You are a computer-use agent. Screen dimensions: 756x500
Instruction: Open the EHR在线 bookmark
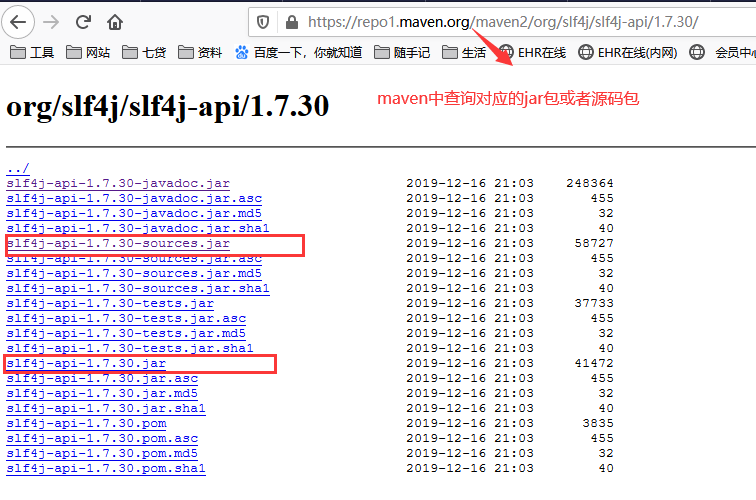pos(532,52)
